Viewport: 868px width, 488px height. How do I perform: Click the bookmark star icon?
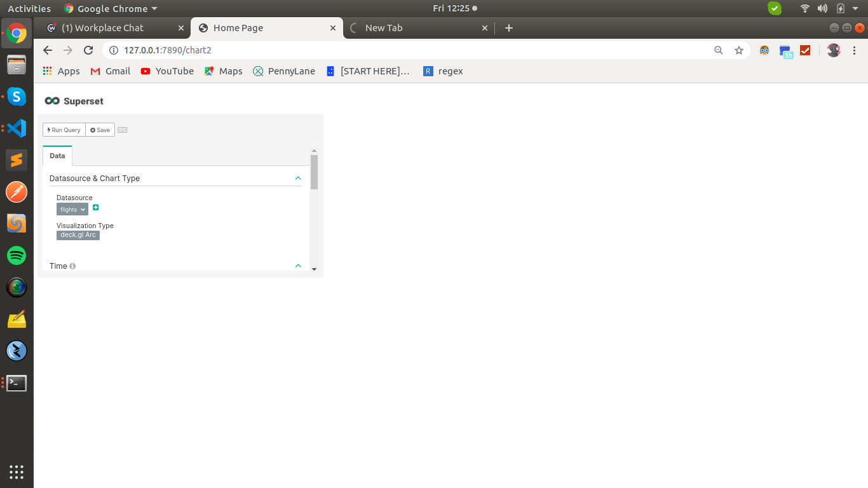coord(738,50)
